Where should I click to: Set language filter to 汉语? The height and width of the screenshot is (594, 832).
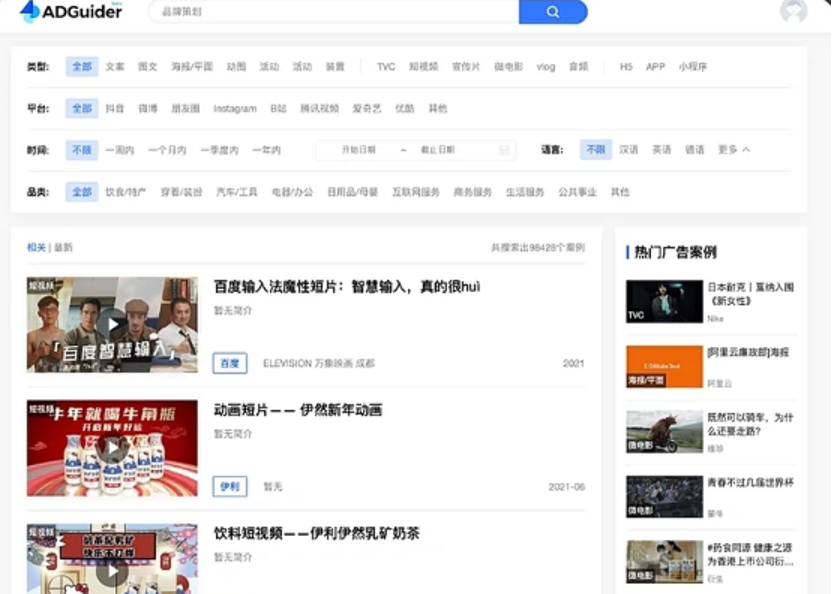point(628,150)
